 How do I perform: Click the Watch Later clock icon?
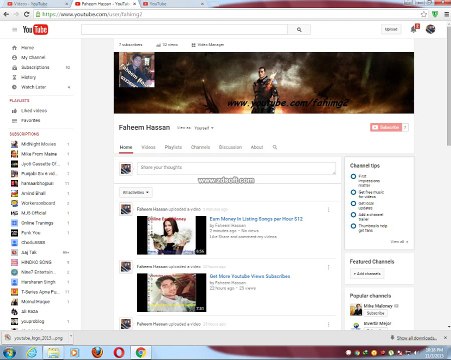[14, 87]
